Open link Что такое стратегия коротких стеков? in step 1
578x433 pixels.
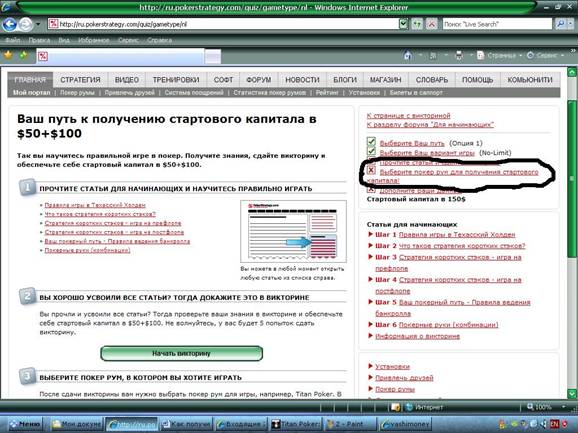[100, 214]
